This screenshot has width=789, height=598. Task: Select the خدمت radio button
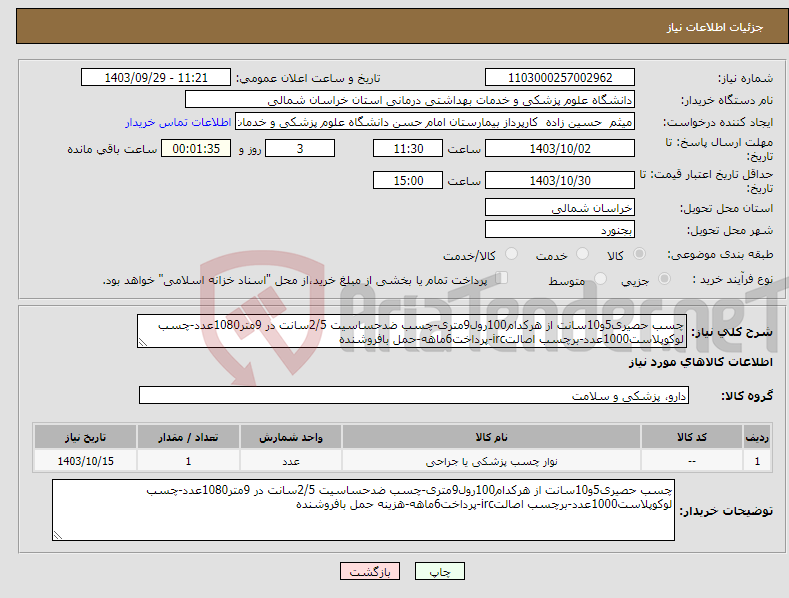[x=582, y=254]
